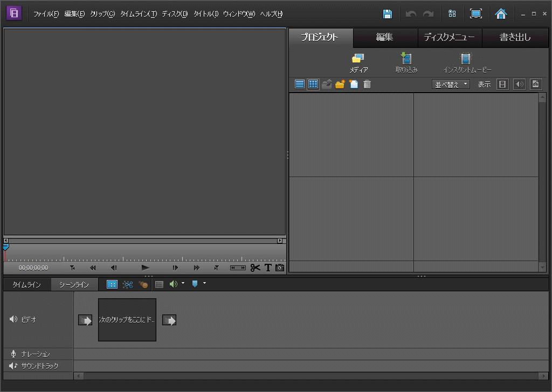This screenshot has width=552, height=392.
Task: Click the scissors split clip icon
Action: (x=255, y=268)
